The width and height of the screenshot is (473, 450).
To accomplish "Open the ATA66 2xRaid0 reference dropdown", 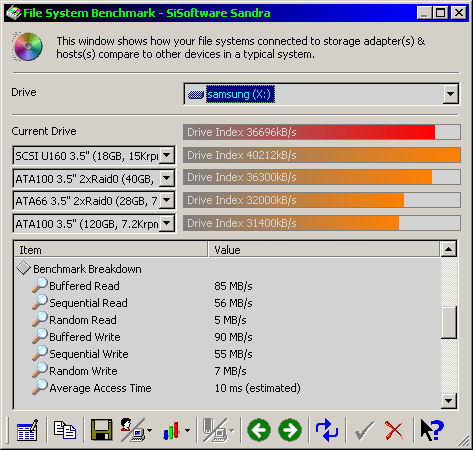I will pyautogui.click(x=167, y=201).
